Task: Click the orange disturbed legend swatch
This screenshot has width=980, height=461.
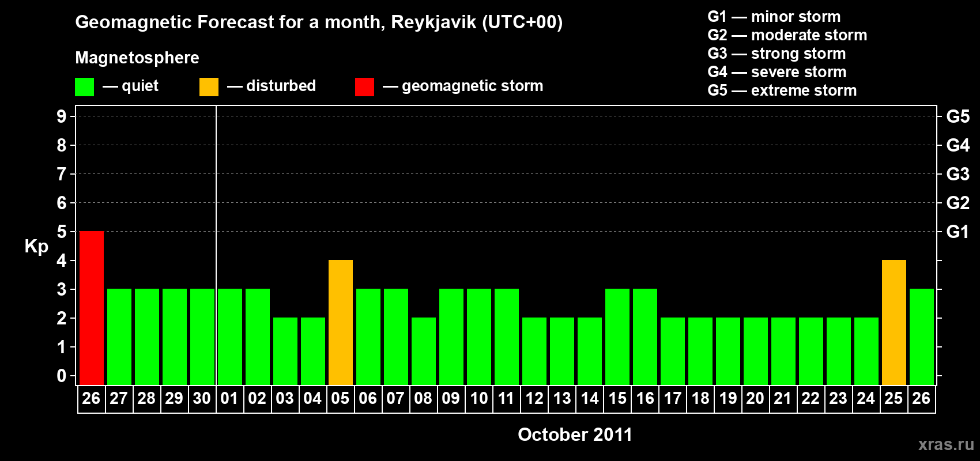Action: click(x=209, y=87)
